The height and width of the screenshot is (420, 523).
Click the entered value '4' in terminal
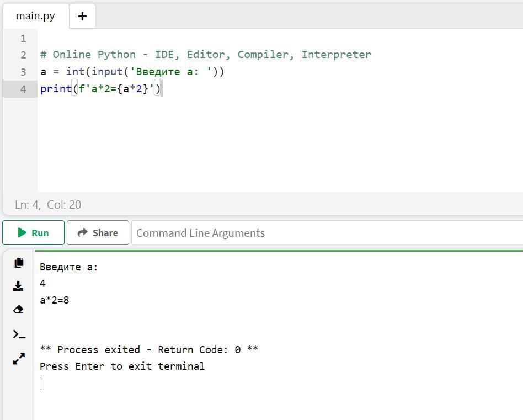coord(42,284)
